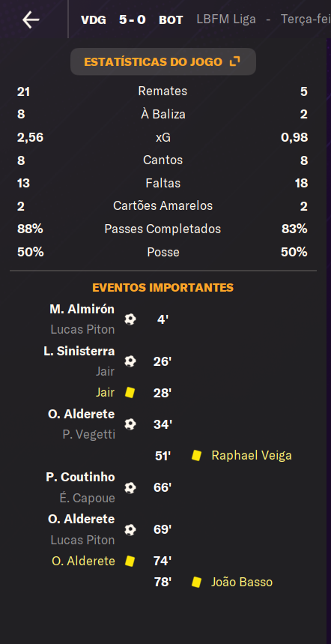Select O. Alderete's yellow card icon at 74'
331x644 pixels.
(x=130, y=561)
